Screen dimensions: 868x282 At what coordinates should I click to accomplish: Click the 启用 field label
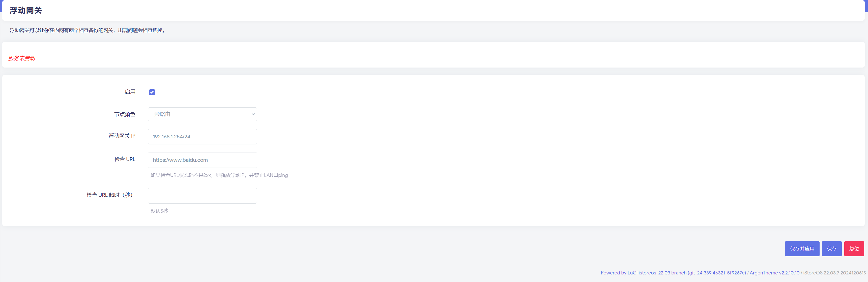tap(130, 92)
